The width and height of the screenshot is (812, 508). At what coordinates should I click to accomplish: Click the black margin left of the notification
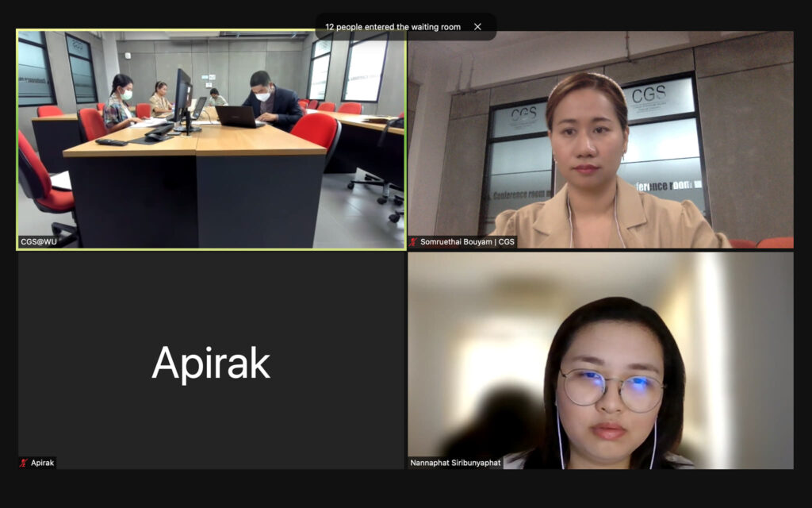[159, 16]
